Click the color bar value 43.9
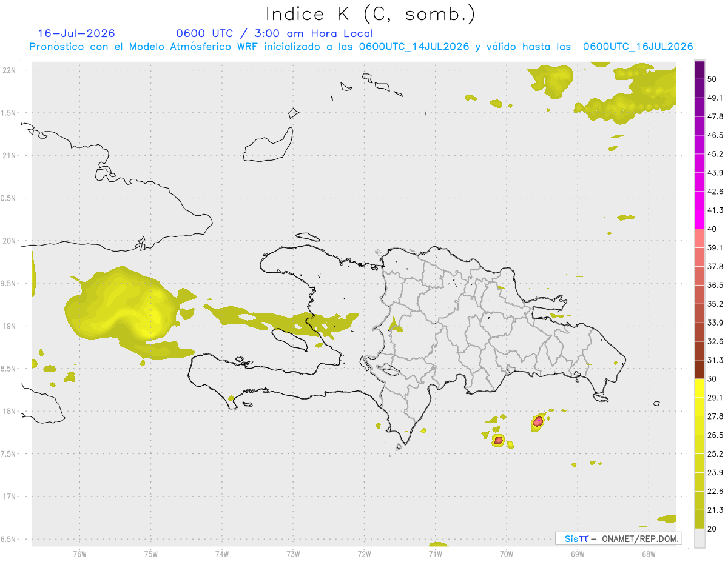Viewport: 728px width, 562px height. (715, 173)
